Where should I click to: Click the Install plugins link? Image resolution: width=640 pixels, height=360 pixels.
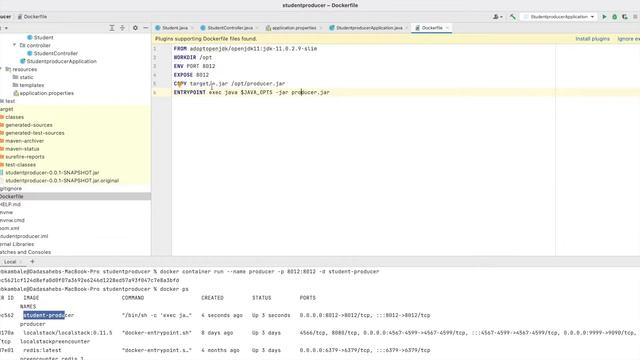tap(592, 39)
